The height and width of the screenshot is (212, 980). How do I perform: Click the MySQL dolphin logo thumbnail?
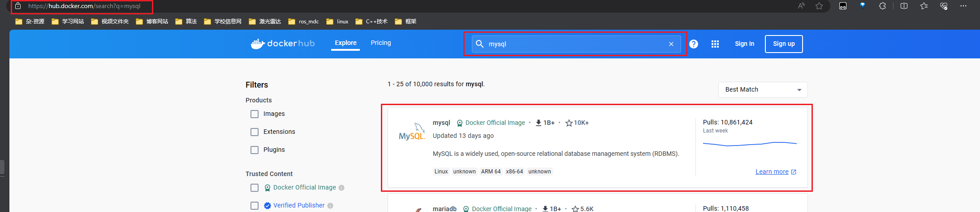[412, 132]
